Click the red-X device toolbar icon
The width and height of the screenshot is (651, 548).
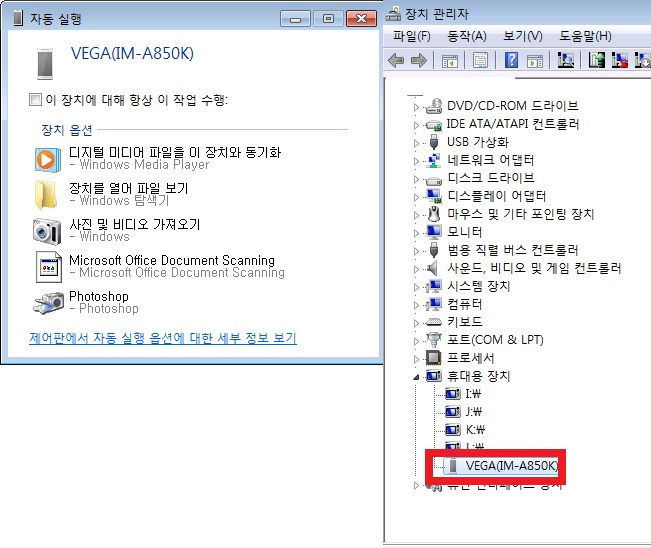[619, 60]
